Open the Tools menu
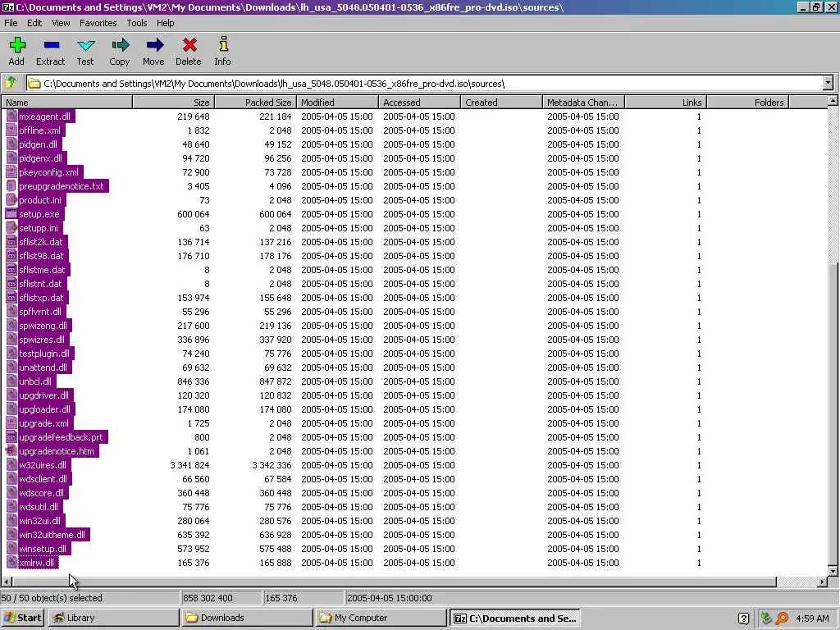The height and width of the screenshot is (630, 840). click(x=137, y=23)
